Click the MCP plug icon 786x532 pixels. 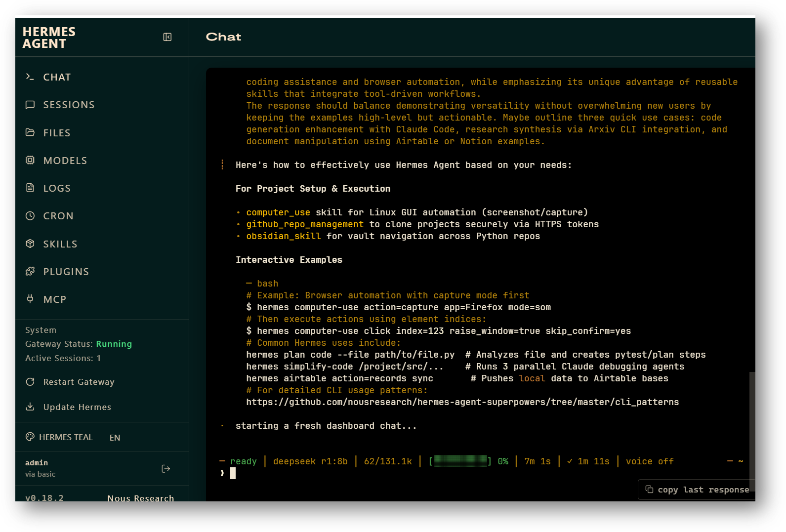(x=30, y=299)
